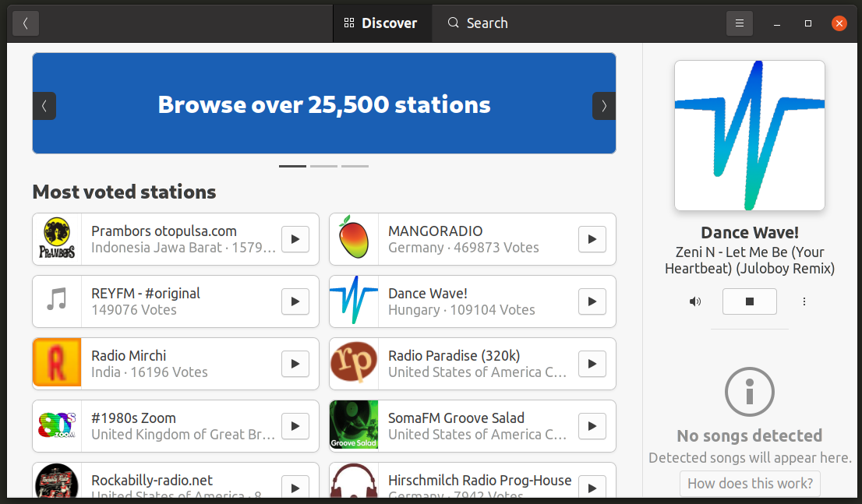Screen dimensions: 862x504
Task: Click Dance Wave! list logo
Action: tap(354, 301)
